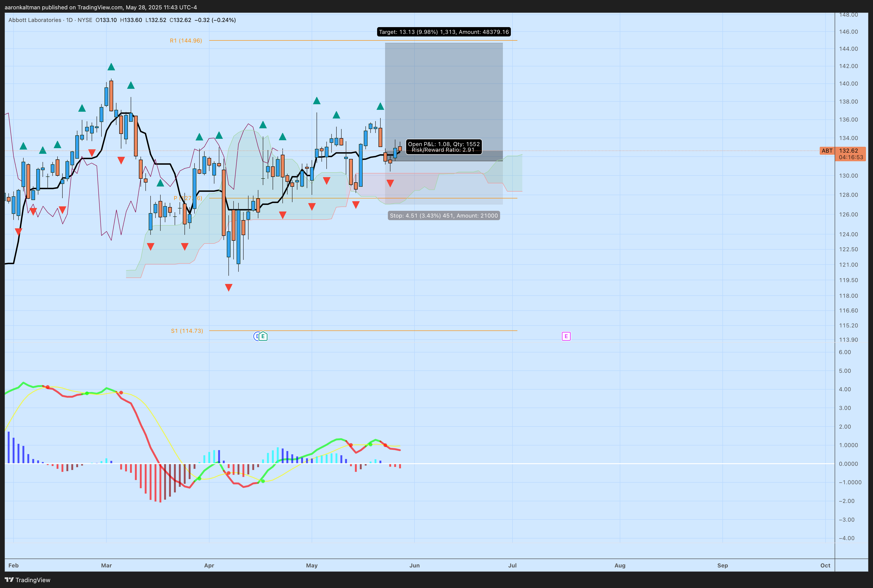Click the May label on time axis
873x588 pixels.
coord(312,566)
